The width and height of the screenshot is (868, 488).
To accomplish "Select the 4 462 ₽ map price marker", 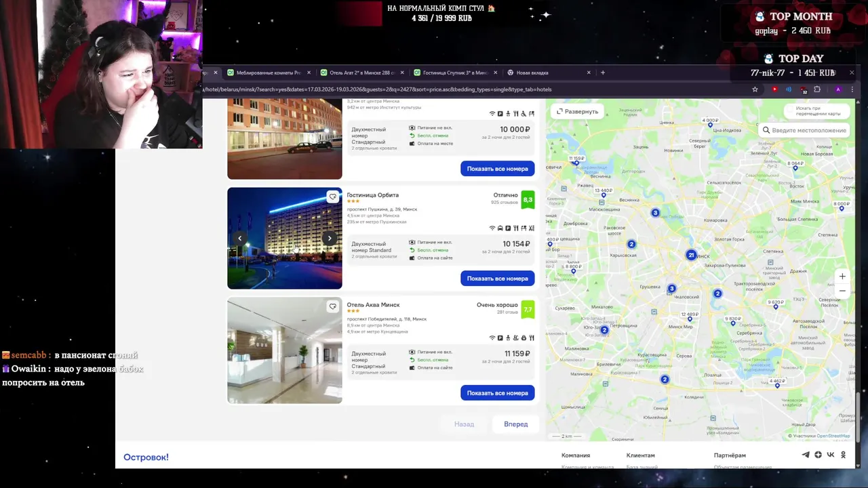I will [x=778, y=382].
